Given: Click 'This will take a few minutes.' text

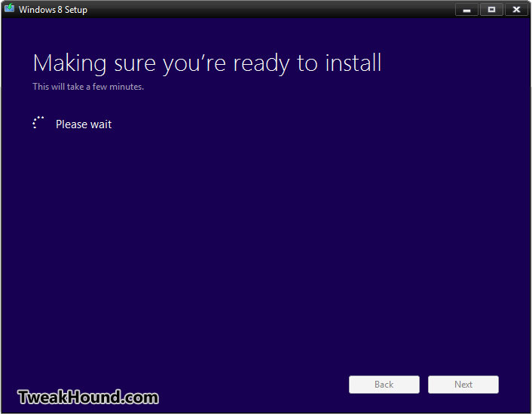Looking at the screenshot, I should click(x=88, y=87).
